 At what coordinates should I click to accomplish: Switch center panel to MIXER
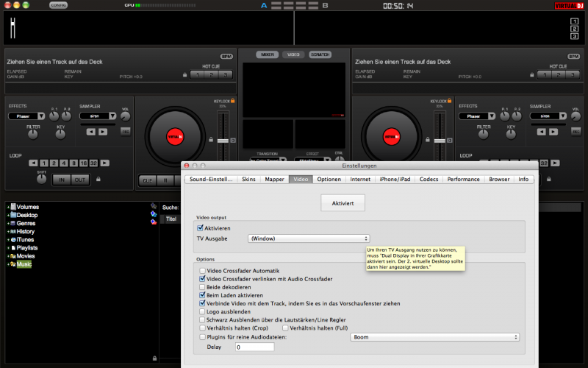coord(268,54)
